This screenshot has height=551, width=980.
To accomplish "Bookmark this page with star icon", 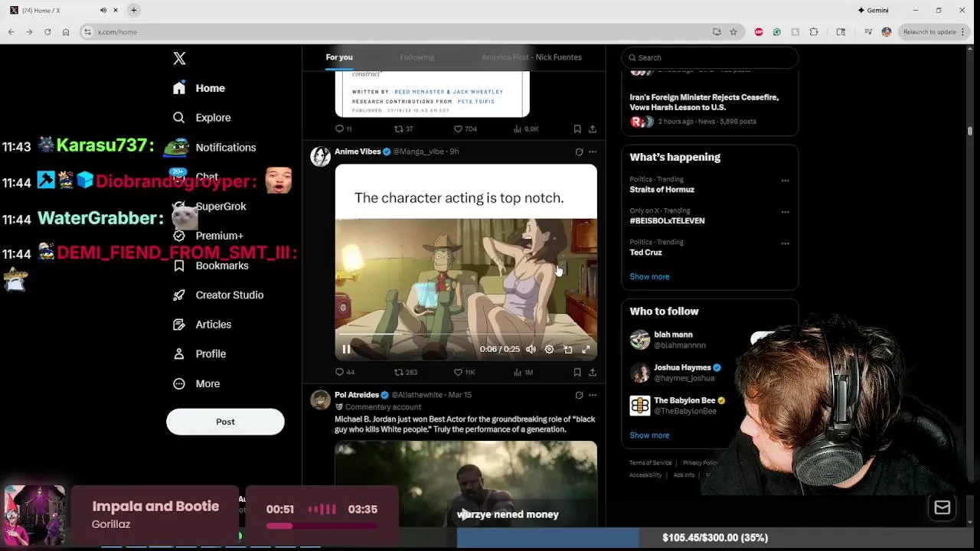I will (733, 32).
